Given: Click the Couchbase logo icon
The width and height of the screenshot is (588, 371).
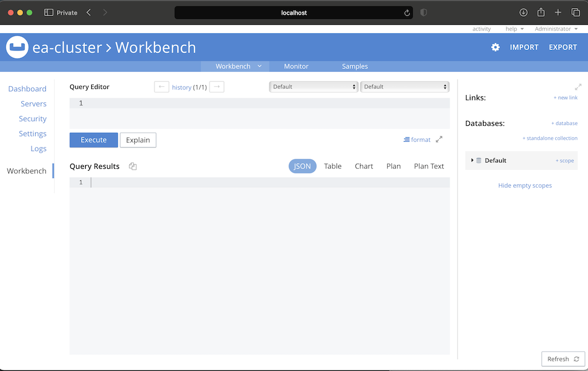Looking at the screenshot, I should pyautogui.click(x=17, y=47).
